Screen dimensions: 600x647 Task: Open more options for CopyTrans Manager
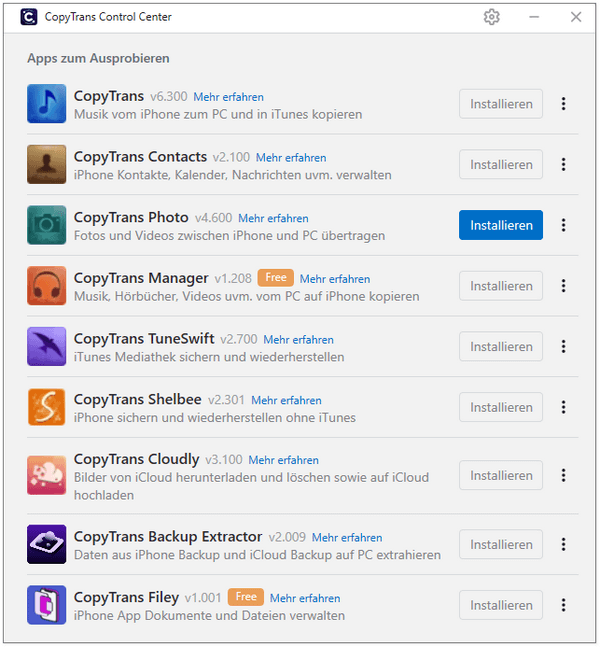click(x=563, y=286)
